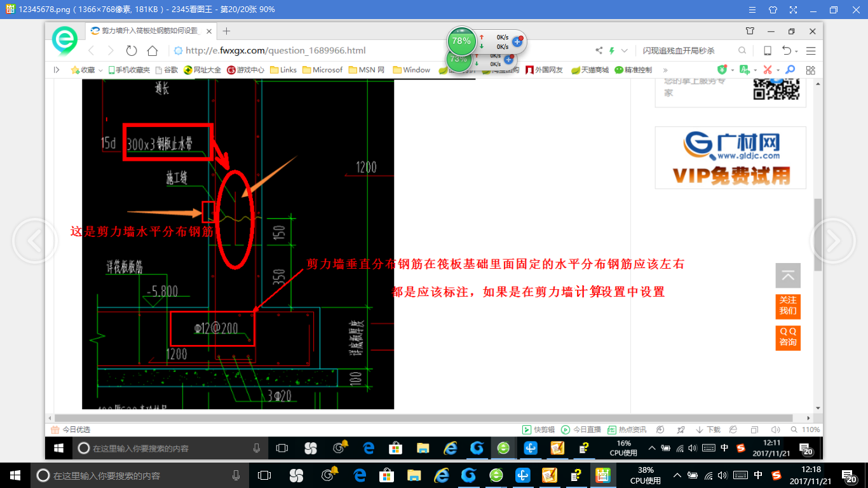
Task: Click the microphone in the 12:18 taskbar's search box
Action: click(236, 475)
